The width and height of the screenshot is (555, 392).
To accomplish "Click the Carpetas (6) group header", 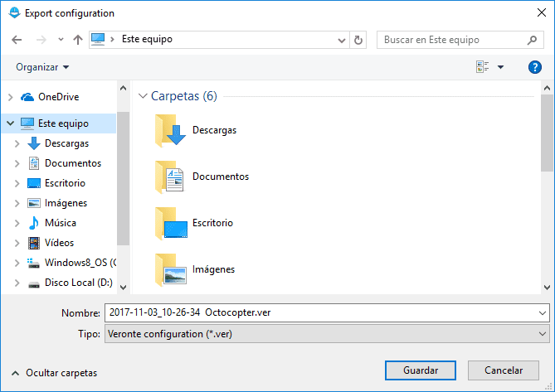I will click(183, 96).
